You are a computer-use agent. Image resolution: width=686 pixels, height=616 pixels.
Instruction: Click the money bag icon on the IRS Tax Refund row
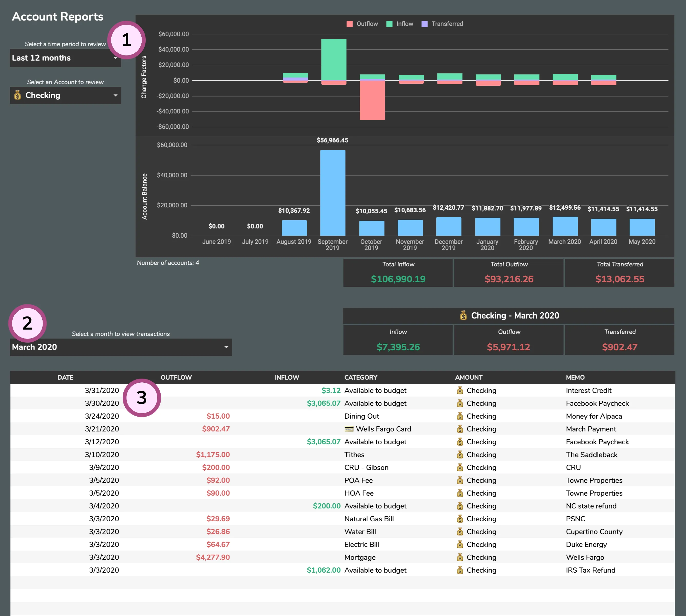[460, 570]
